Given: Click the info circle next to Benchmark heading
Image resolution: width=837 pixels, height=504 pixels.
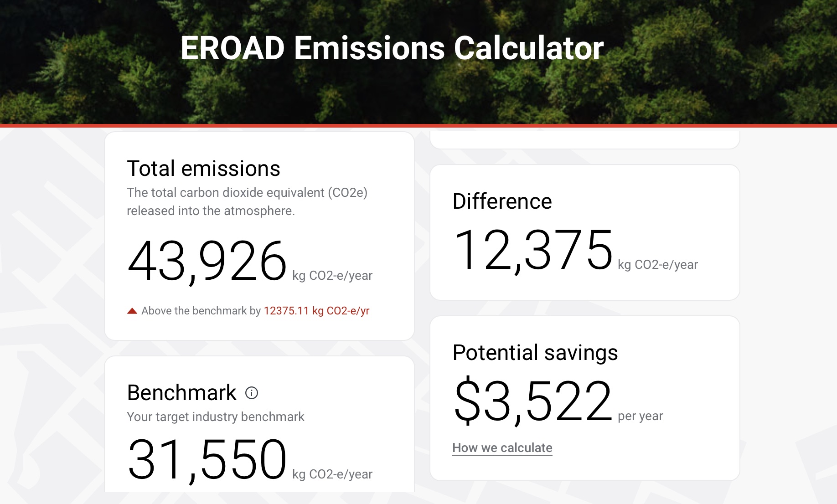Looking at the screenshot, I should tap(252, 392).
